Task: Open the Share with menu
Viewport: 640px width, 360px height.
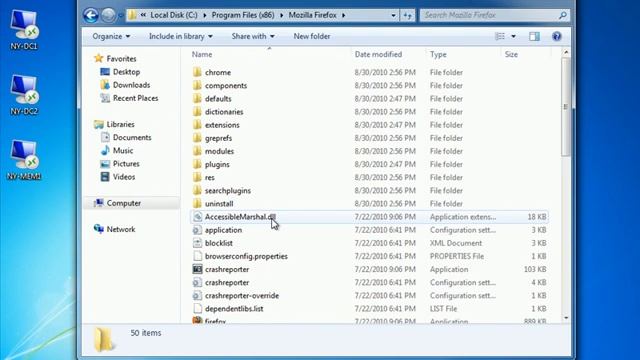Action: [x=253, y=36]
